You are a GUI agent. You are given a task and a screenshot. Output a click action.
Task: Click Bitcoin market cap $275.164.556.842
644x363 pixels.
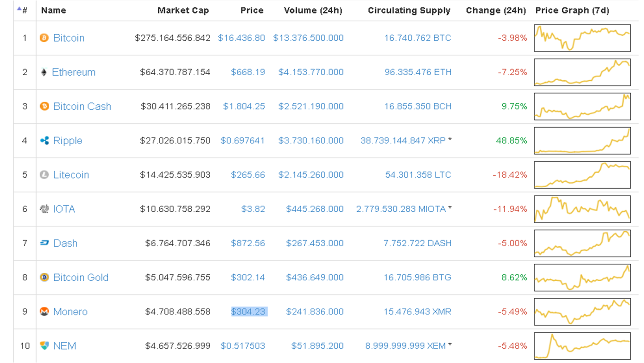point(172,38)
